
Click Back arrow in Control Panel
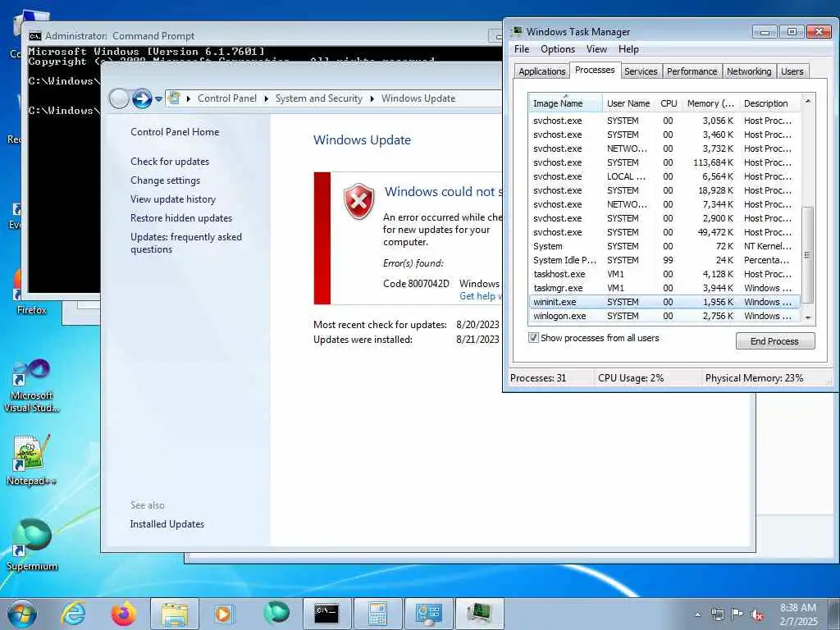click(119, 98)
